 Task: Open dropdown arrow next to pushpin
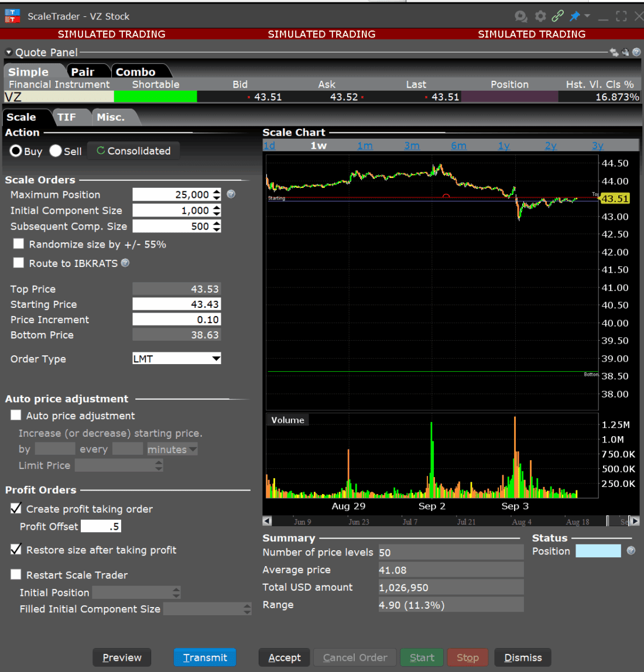[x=587, y=16]
